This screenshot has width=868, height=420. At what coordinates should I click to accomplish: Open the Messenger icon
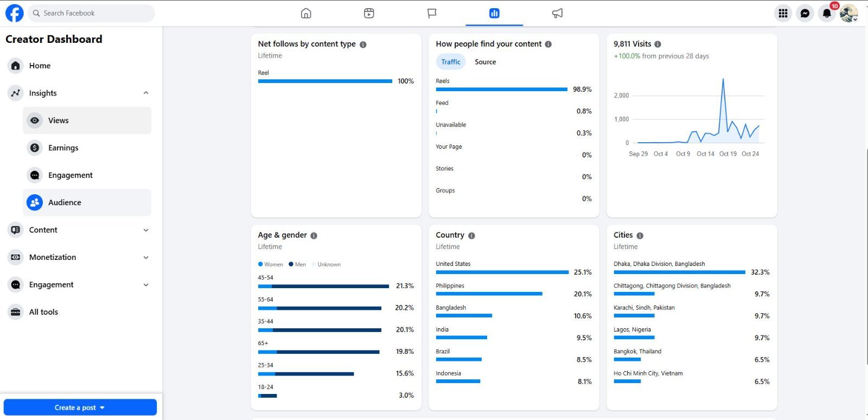(x=805, y=13)
